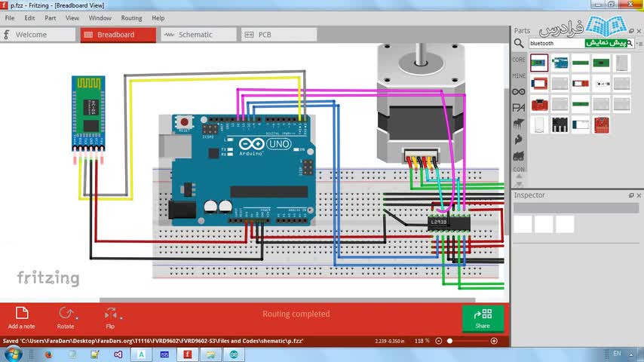Float the Parts panel
The image size is (644, 362).
pyautogui.click(x=631, y=31)
